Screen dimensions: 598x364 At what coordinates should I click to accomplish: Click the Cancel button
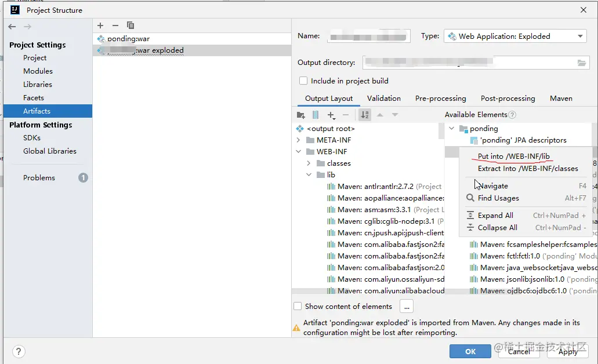(x=519, y=351)
